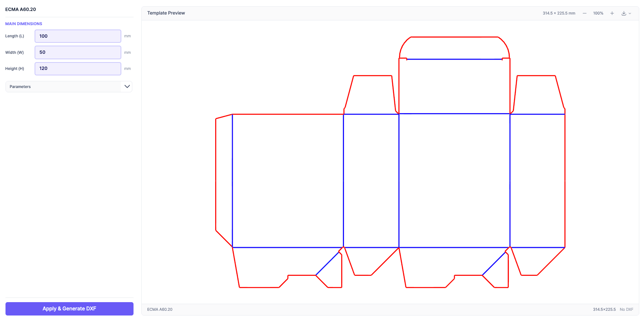Click the Height (H) label
644x321 pixels.
[x=15, y=69]
